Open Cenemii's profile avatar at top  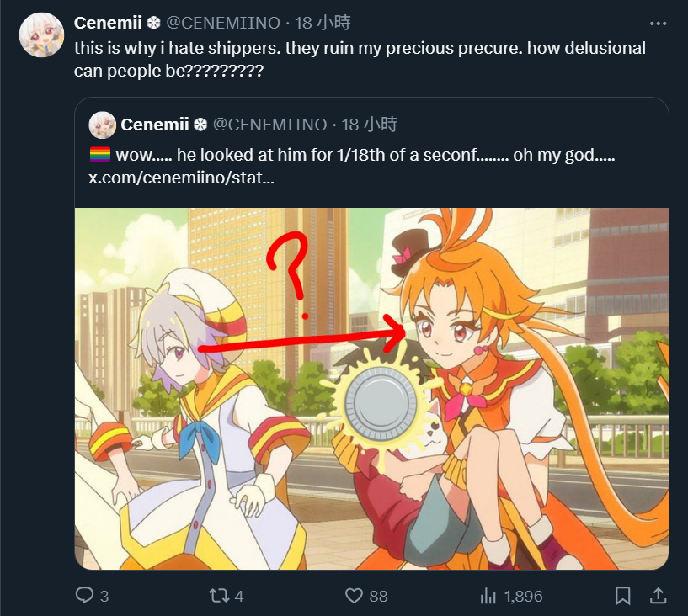tap(41, 35)
